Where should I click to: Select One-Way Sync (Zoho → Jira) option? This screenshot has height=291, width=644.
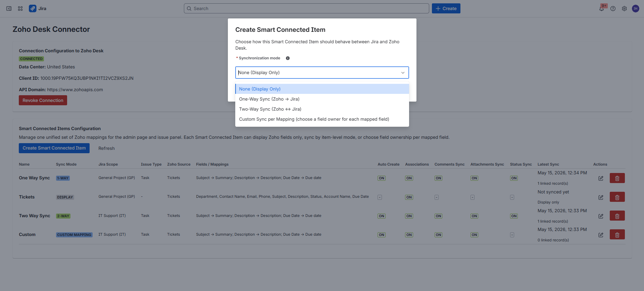tap(322, 99)
